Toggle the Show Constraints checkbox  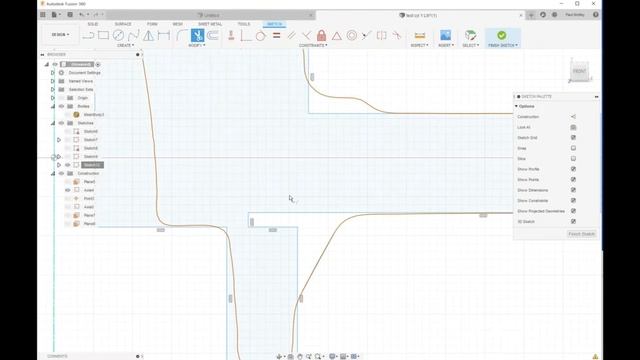(573, 200)
